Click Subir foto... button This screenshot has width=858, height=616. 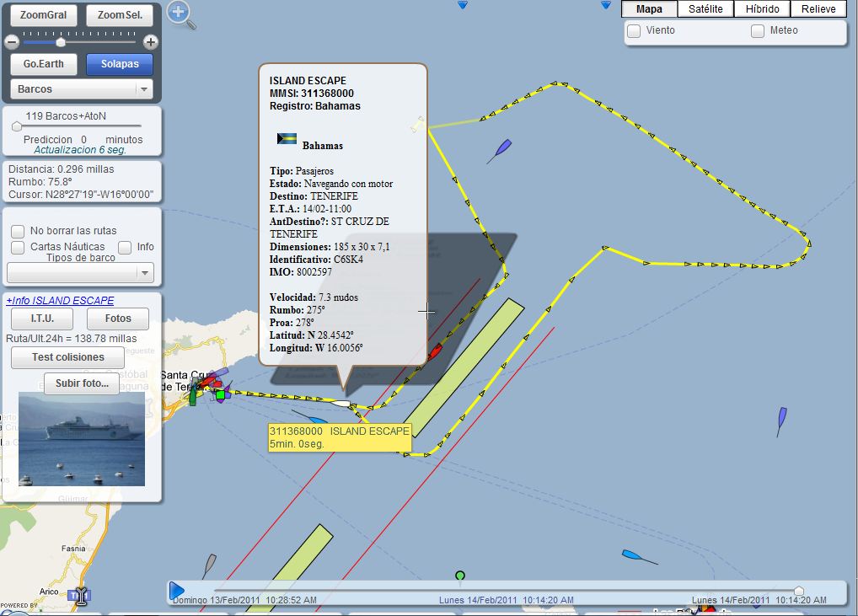tap(82, 383)
